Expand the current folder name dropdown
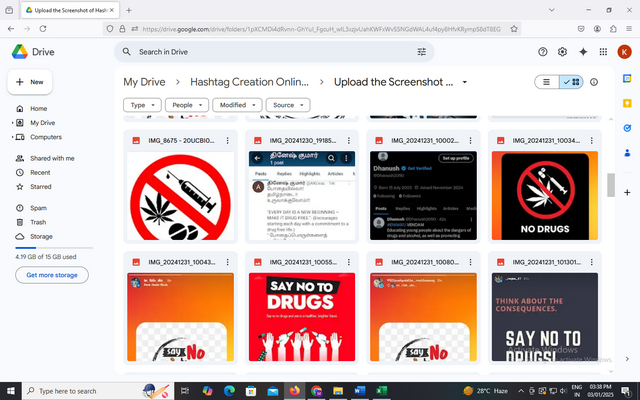640x400 pixels. pos(464,82)
